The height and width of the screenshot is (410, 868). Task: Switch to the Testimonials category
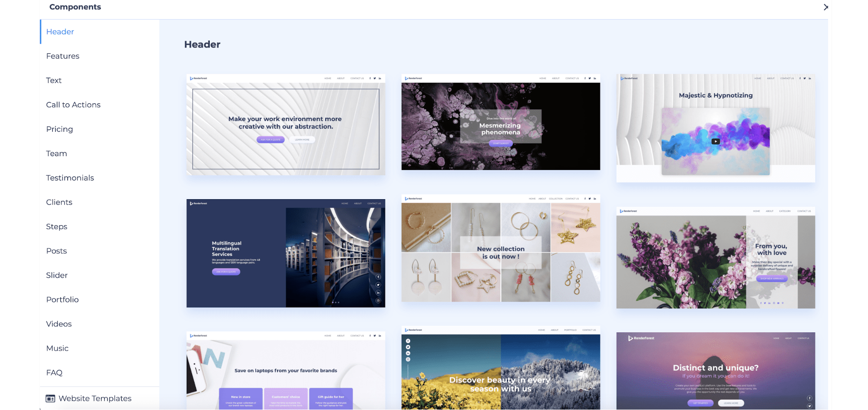click(x=70, y=177)
